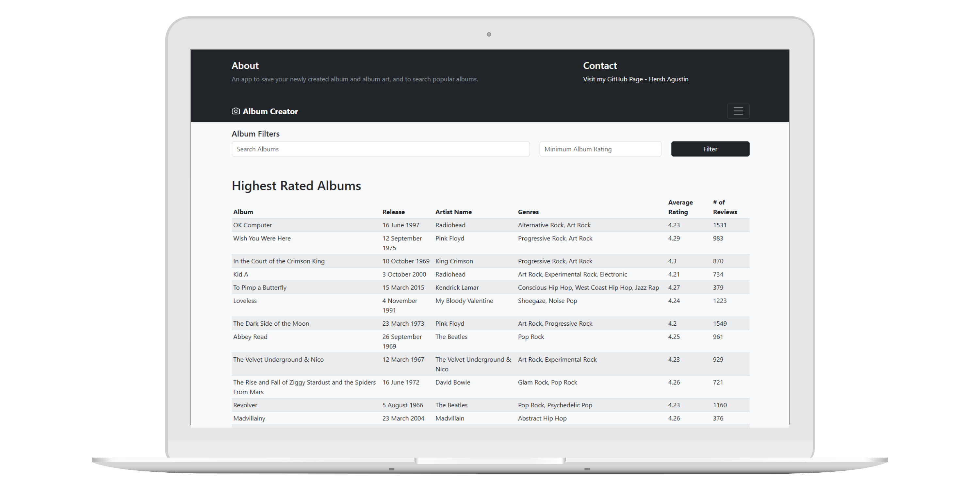The height and width of the screenshot is (490, 980).
Task: Click the David Bowie artist cell
Action: (453, 382)
